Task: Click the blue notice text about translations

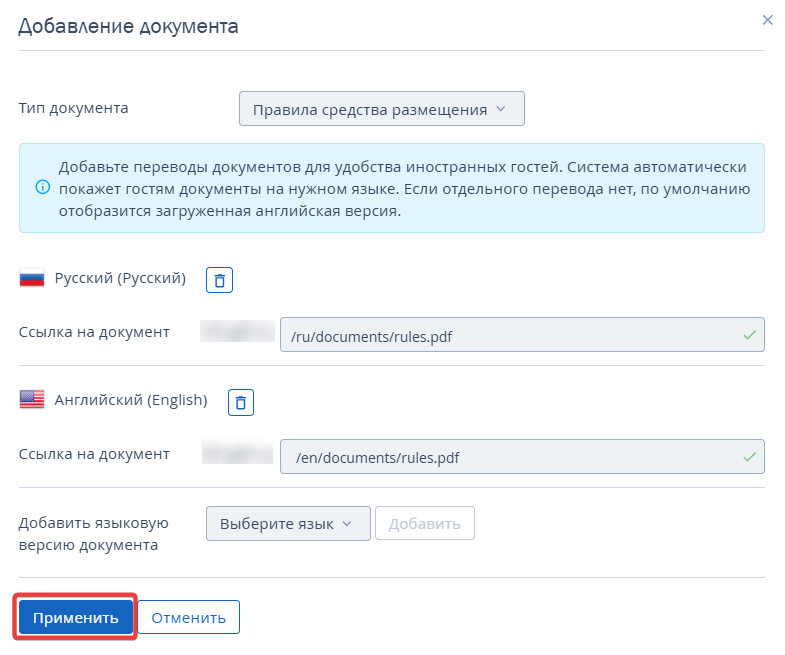Action: pyautogui.click(x=404, y=189)
